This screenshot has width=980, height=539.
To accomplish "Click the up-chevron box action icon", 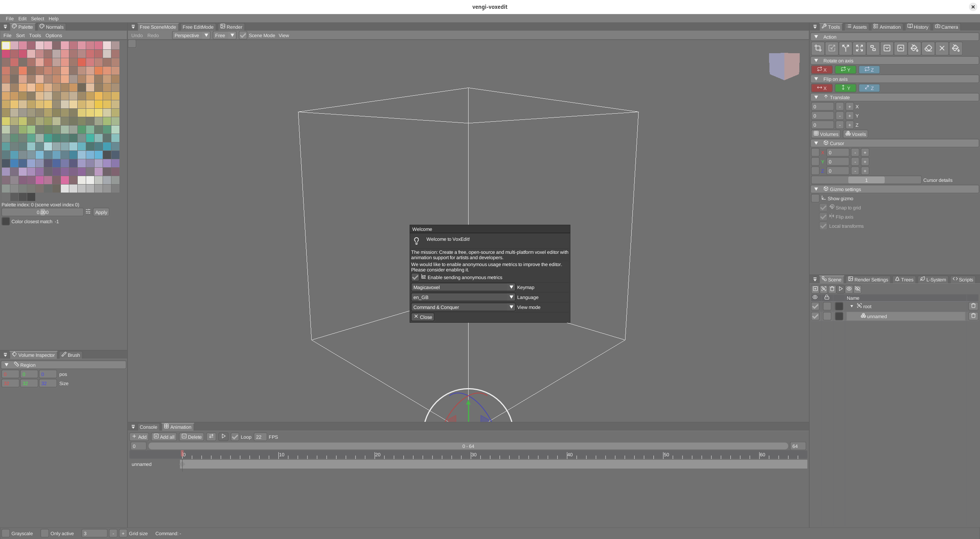I will tap(901, 48).
